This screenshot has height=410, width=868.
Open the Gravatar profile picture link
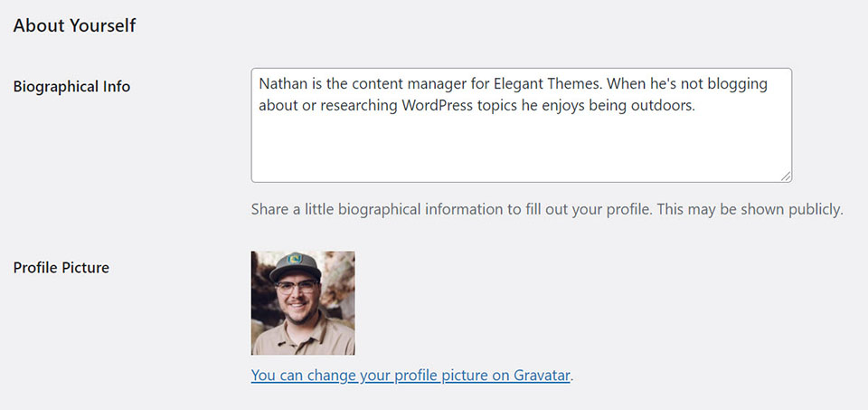click(410, 376)
